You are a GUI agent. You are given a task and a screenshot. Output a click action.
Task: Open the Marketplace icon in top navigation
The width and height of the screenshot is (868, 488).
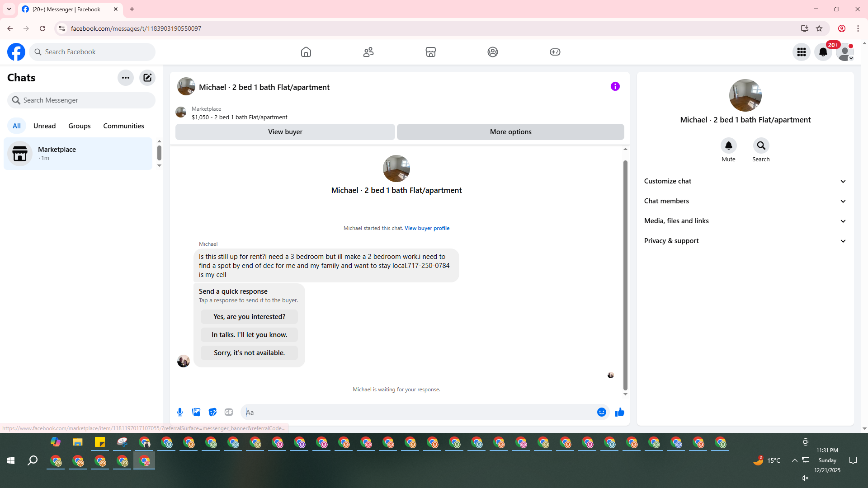tap(431, 52)
